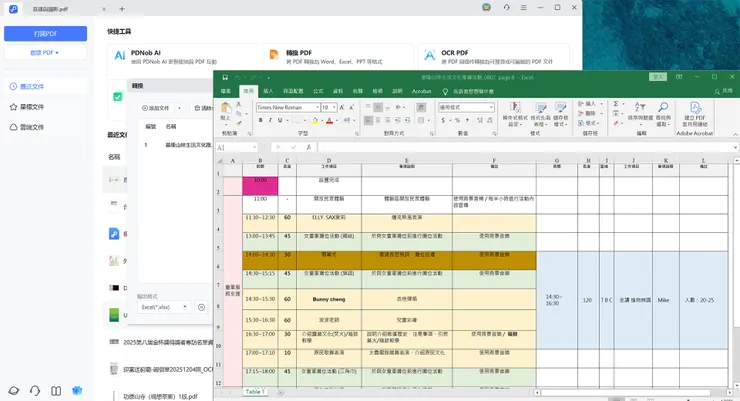The width and height of the screenshot is (740, 401).
Task: Click the Save icon in Excel's quick access toolbar
Action: coord(225,77)
